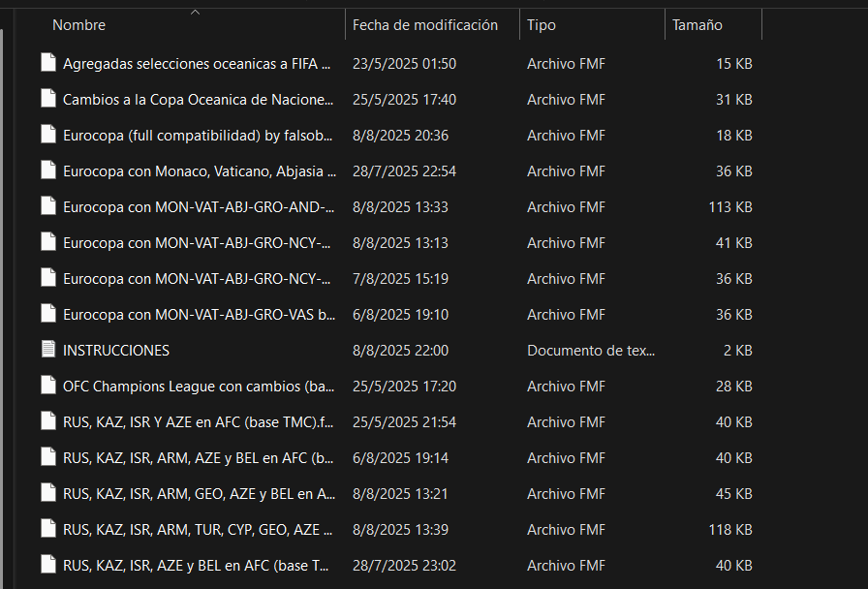The image size is (868, 589).
Task: Click icon of Eurocopa con MON-VAT-ABJ-GRO-VAS file
Action: (48, 314)
